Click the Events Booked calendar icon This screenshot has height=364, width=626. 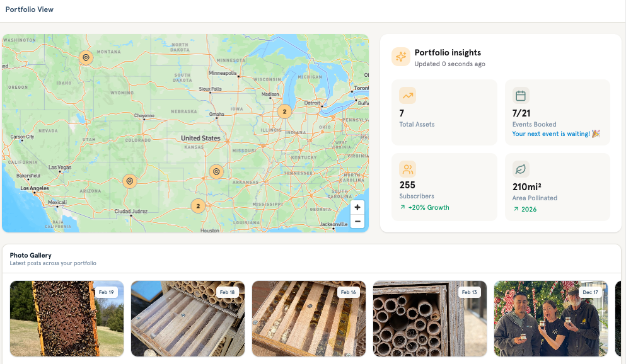click(521, 95)
